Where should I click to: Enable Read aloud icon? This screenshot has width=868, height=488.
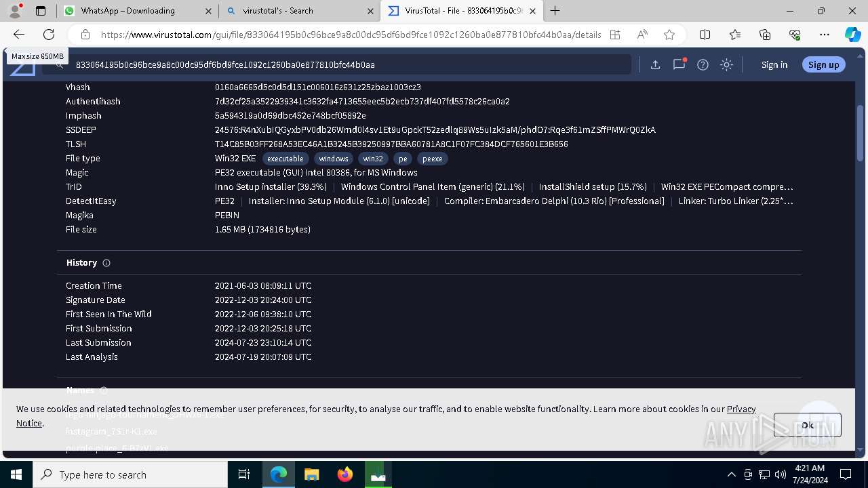(x=642, y=35)
